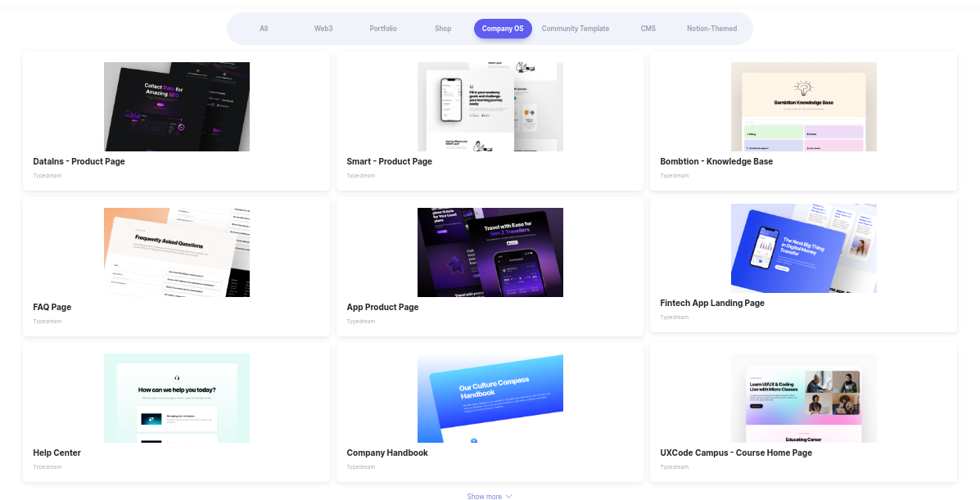Click the Company Handbook title
Viewport: 980px width, 500px height.
[x=387, y=453]
